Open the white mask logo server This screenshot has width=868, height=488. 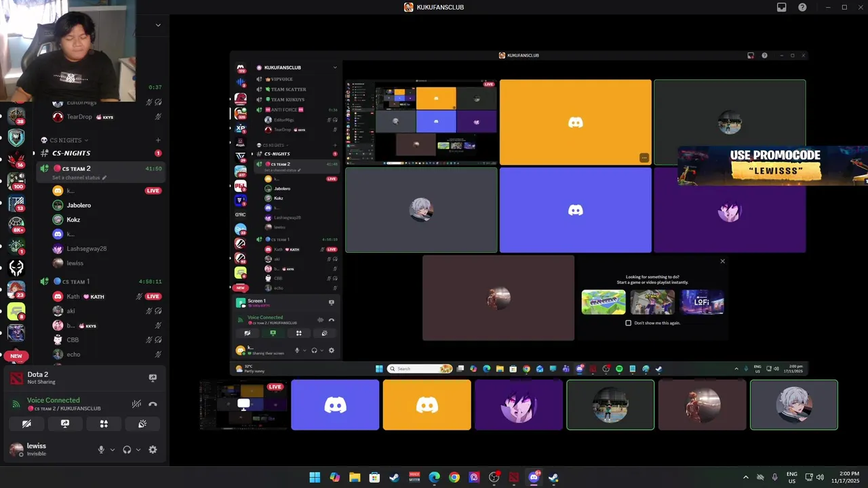[x=16, y=268]
